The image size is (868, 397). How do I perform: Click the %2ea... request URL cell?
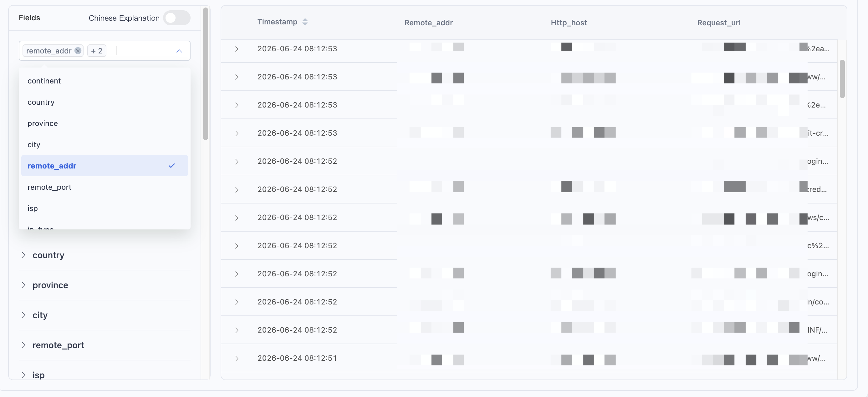coord(818,48)
